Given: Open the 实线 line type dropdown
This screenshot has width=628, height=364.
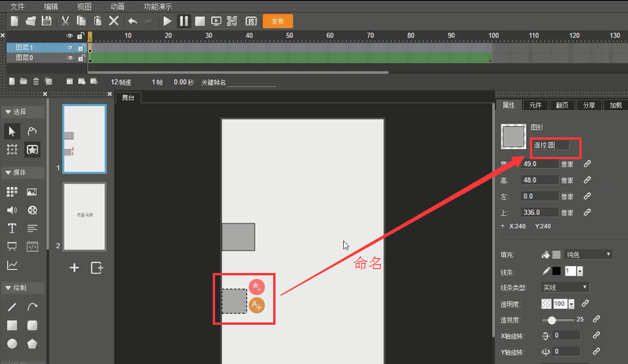Looking at the screenshot, I should click(x=564, y=288).
